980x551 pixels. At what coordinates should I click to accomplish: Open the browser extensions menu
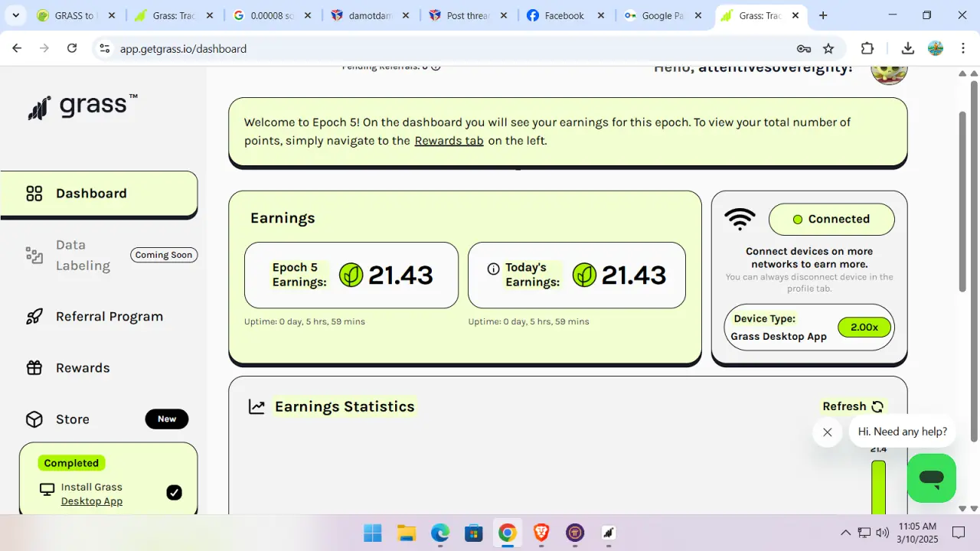tap(867, 48)
